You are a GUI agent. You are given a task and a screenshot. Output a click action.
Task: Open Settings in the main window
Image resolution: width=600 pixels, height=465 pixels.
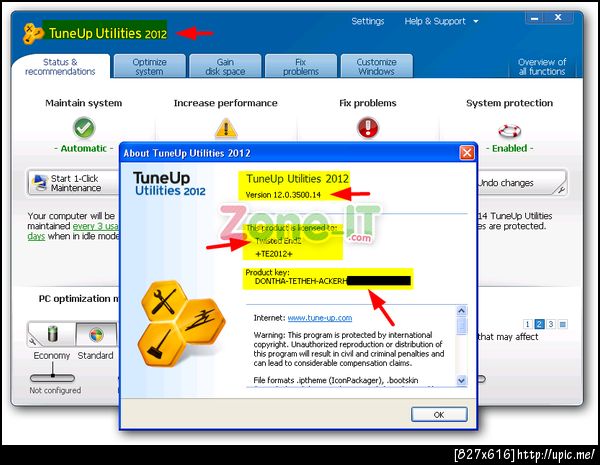tap(368, 21)
